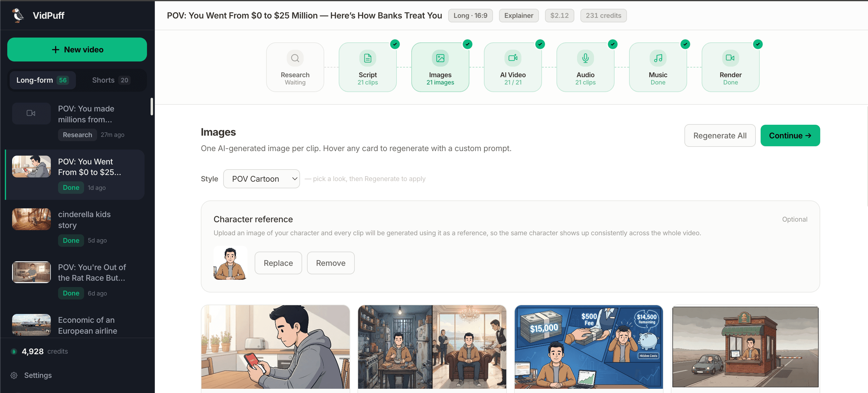
Task: Open video placeholder icon for 'POV: You made millions'
Action: click(x=31, y=113)
